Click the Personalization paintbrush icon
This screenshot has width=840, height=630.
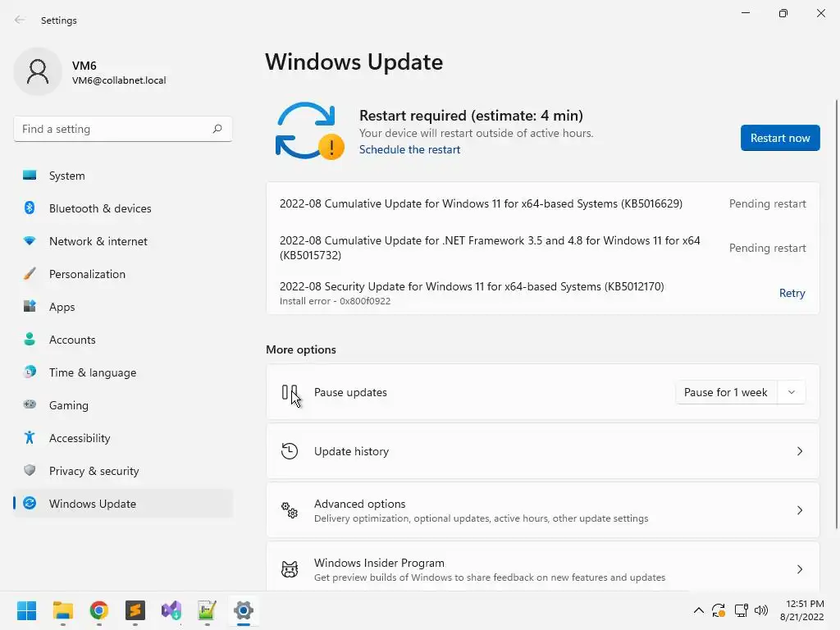(x=30, y=274)
